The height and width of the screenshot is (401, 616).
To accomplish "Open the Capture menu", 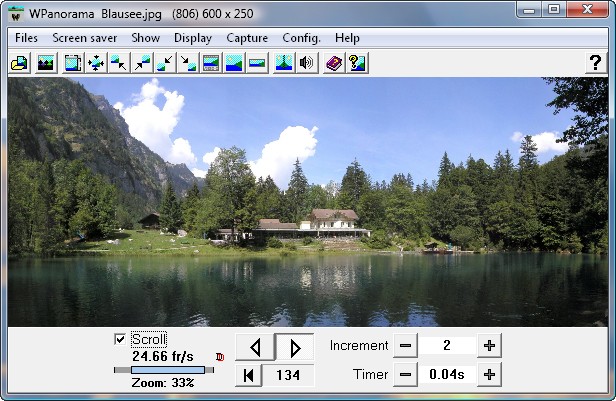I will pyautogui.click(x=247, y=38).
